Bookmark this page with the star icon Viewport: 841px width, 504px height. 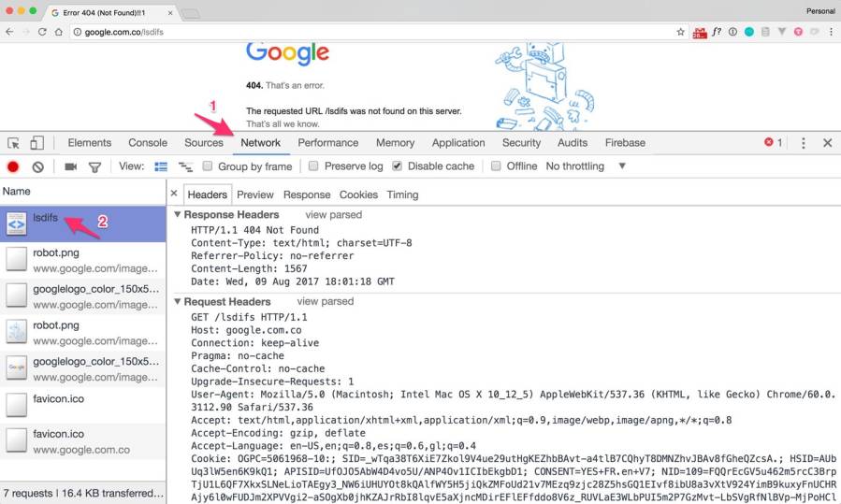coord(680,32)
